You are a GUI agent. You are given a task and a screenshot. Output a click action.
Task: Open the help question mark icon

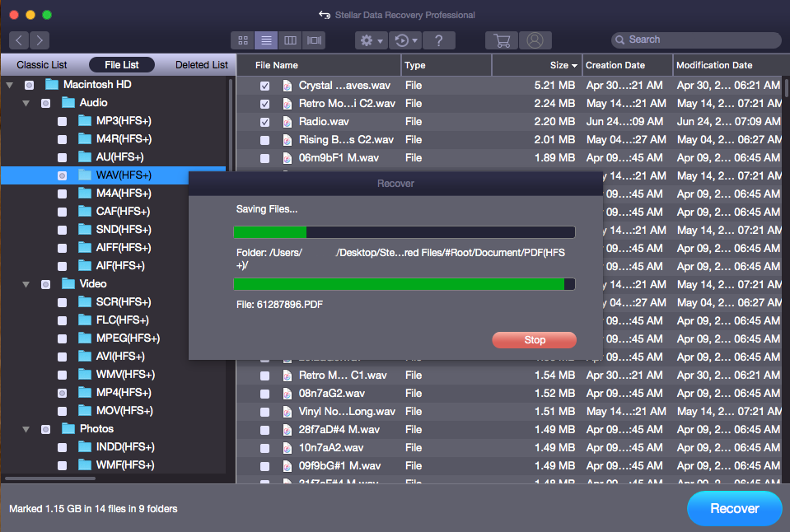[439, 40]
